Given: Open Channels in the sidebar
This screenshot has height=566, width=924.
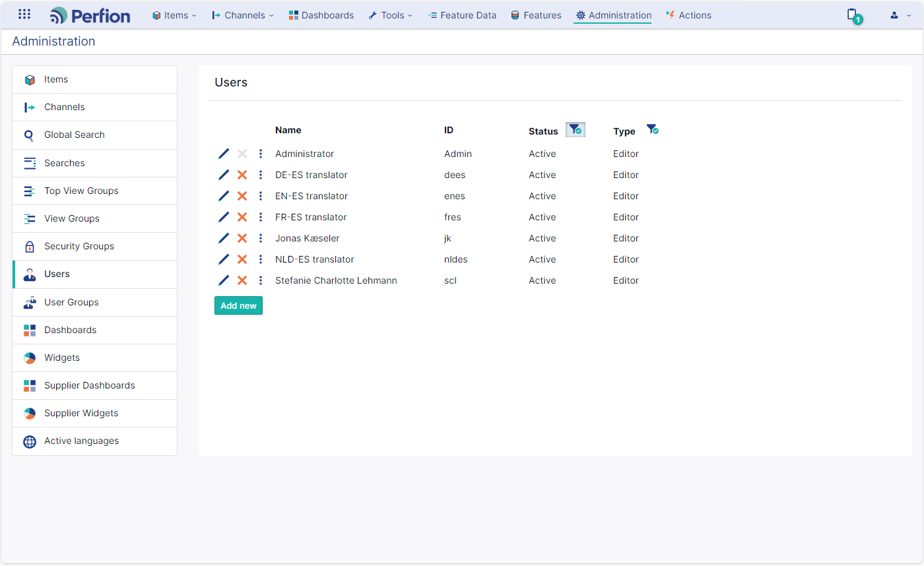Looking at the screenshot, I should [95, 108].
